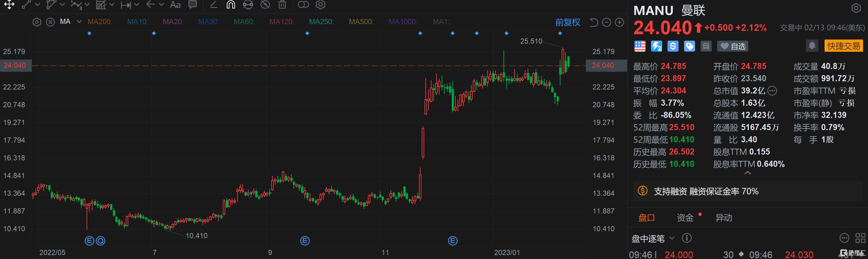868x259 pixels.
Task: Switch to the 资金 tab
Action: click(x=685, y=218)
